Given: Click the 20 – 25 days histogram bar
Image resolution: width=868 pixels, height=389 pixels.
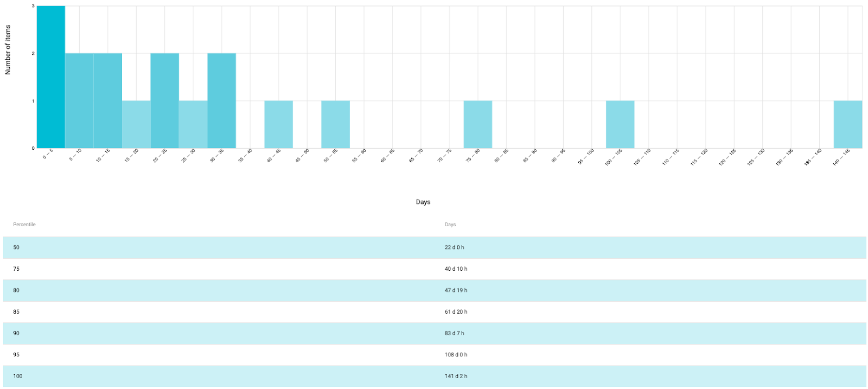Looking at the screenshot, I should (x=165, y=100).
